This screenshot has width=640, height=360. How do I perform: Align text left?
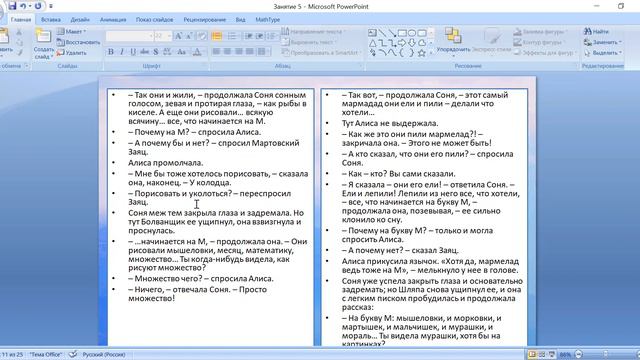pyautogui.click(x=216, y=51)
